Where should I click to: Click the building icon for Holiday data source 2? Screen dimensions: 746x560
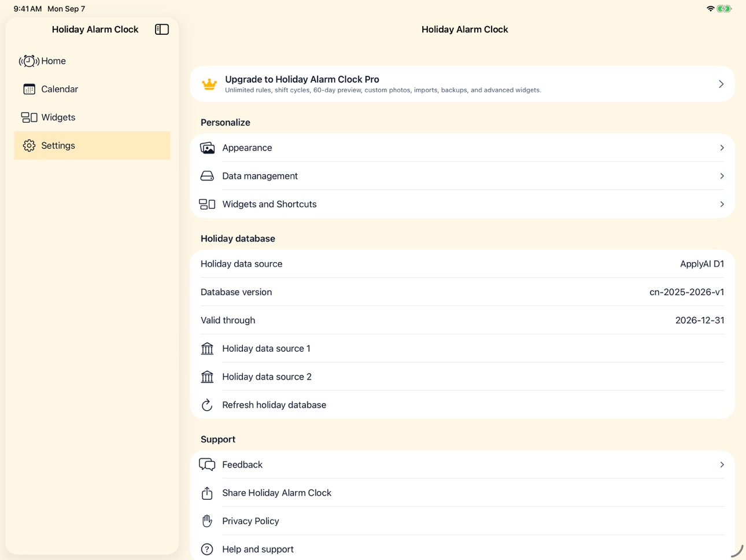point(207,377)
